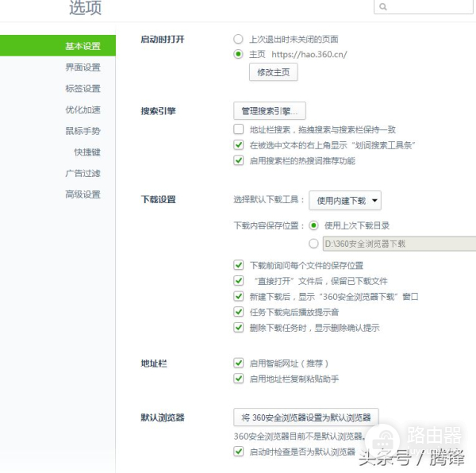Click the search magnifier icon
The height and width of the screenshot is (473, 476).
point(383,6)
